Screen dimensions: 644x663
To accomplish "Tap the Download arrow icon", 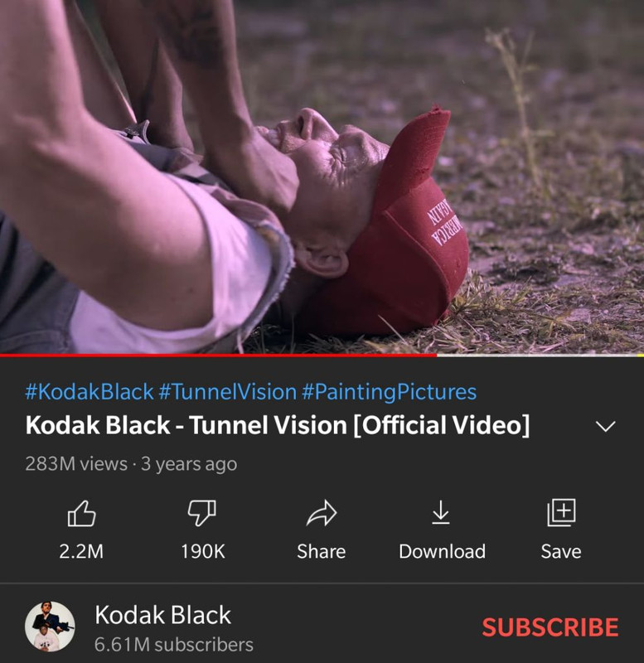I will click(x=441, y=512).
